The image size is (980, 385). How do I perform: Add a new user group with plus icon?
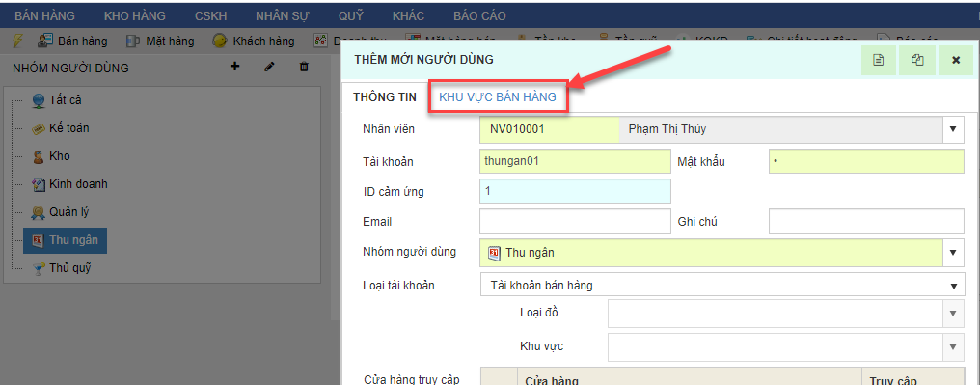coord(235,67)
